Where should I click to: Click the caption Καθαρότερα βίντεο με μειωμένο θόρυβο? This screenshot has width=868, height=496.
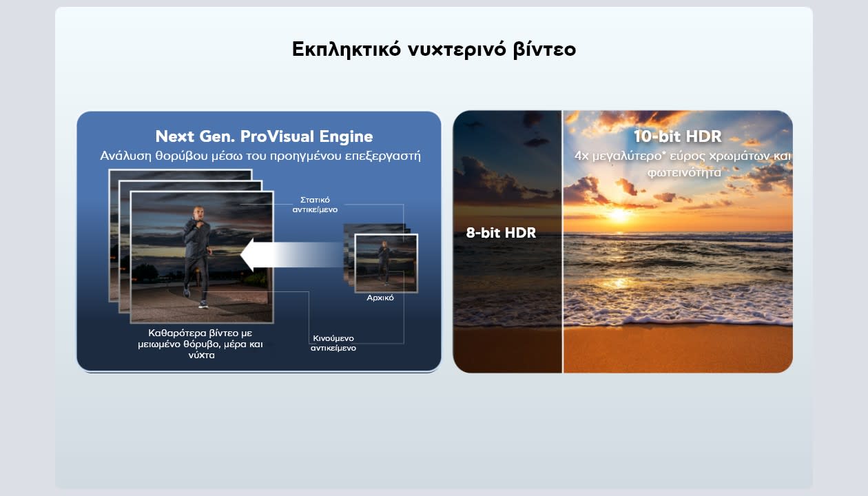pos(200,343)
